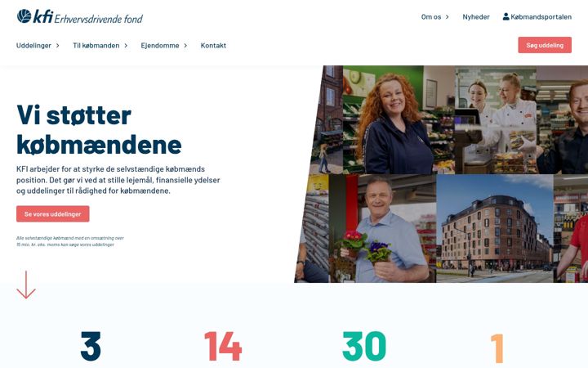Click the brick apartment building photo
Screen dimensions: 588x368
click(495, 228)
